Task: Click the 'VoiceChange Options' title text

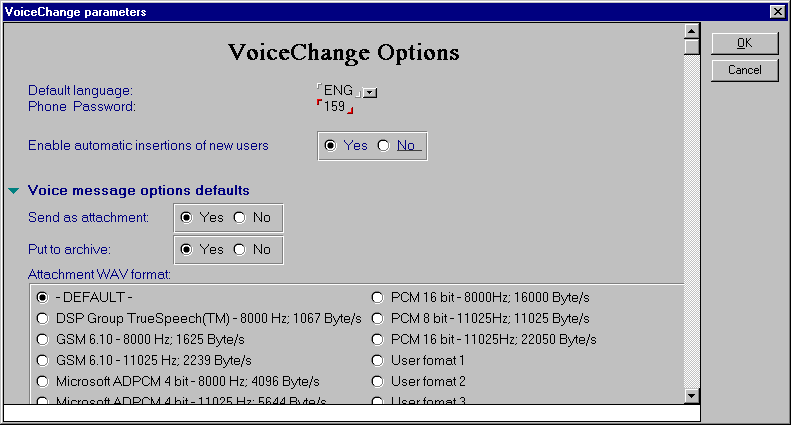Action: 344,52
